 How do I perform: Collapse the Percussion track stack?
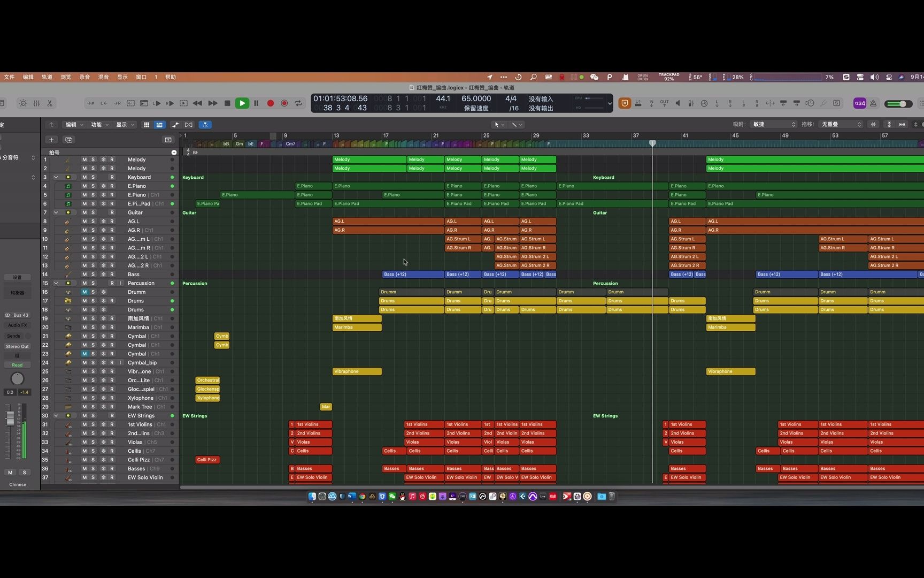pyautogui.click(x=56, y=283)
